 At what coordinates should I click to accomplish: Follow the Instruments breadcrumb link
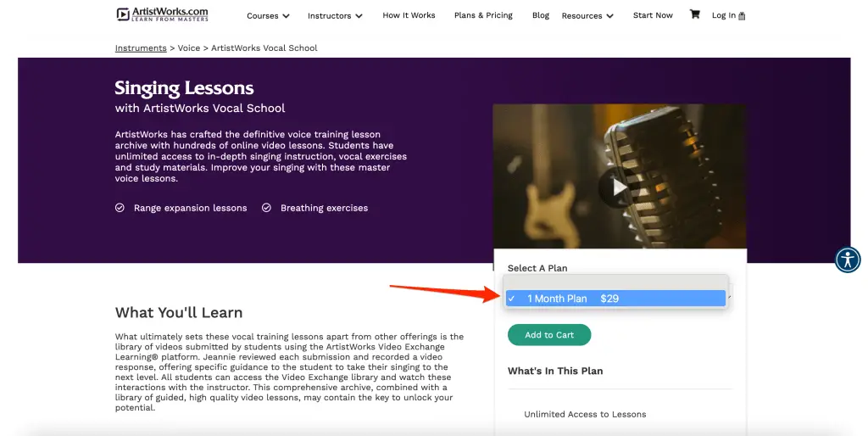click(141, 48)
